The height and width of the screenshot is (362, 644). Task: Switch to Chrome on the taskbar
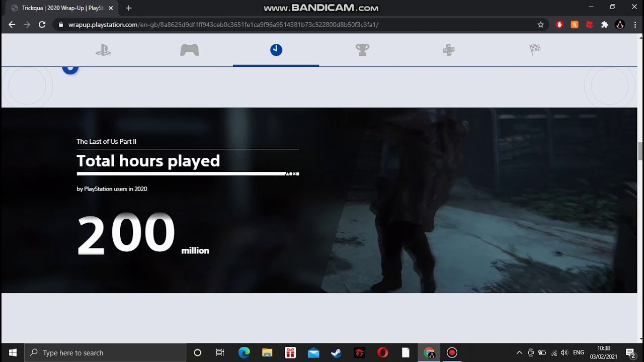point(429,352)
